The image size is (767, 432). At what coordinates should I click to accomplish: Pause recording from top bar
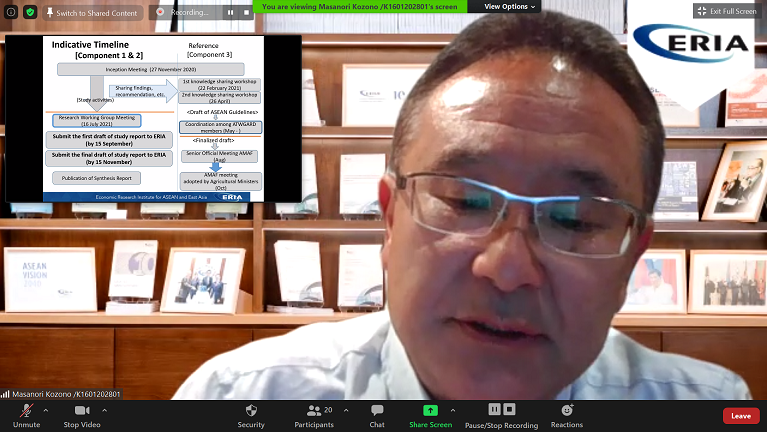[x=229, y=13]
